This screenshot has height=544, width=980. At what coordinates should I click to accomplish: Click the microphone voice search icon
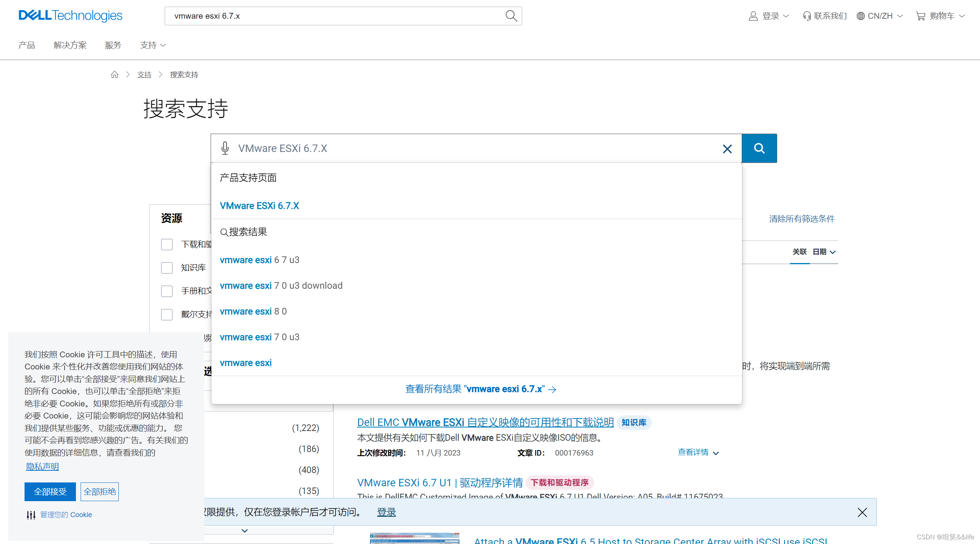point(225,148)
